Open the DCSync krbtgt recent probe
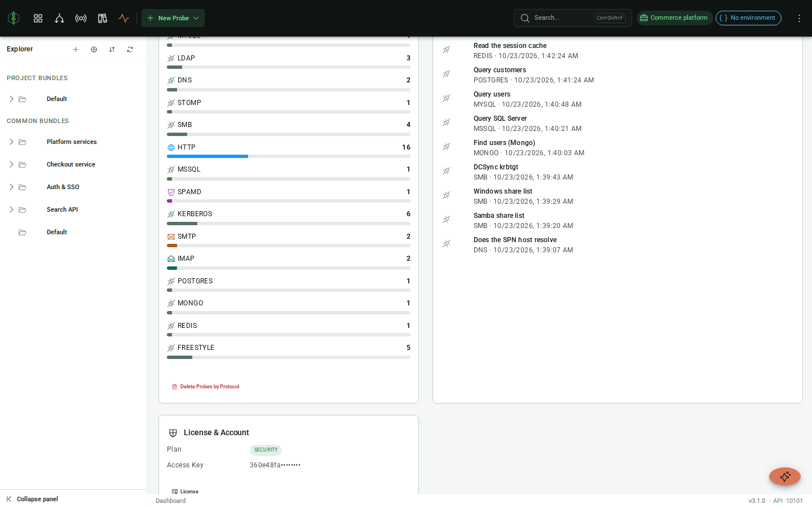 click(617, 172)
